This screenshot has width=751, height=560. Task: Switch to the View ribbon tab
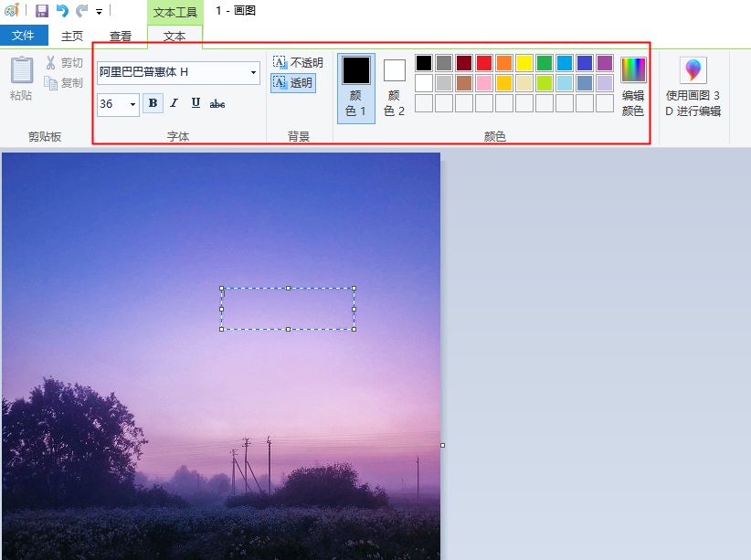click(x=121, y=37)
